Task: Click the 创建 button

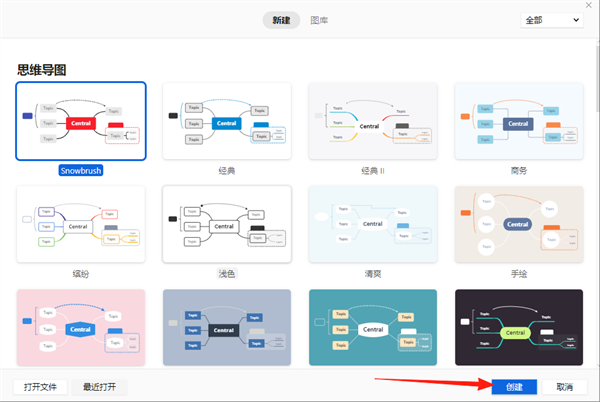Action: (x=514, y=387)
